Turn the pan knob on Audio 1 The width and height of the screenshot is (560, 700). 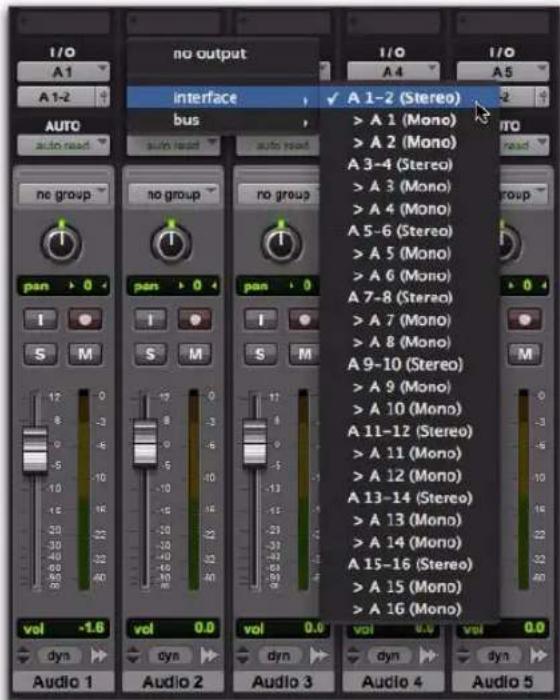point(62,243)
